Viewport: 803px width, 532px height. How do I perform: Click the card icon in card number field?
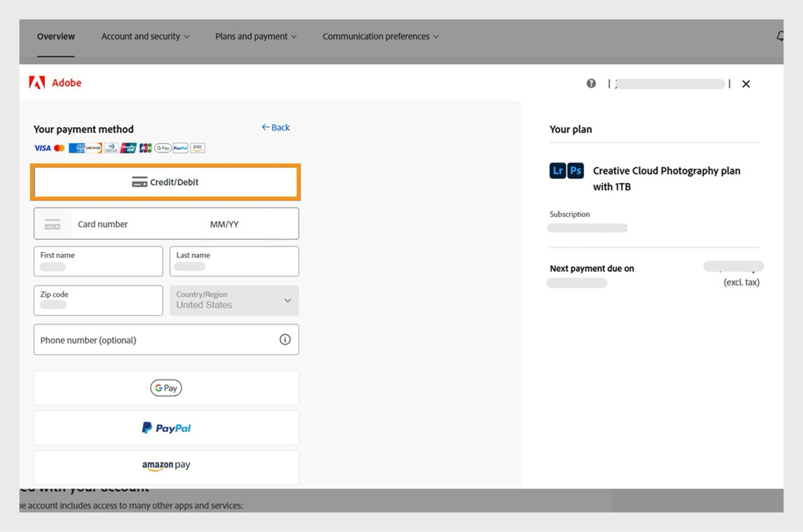pos(52,224)
